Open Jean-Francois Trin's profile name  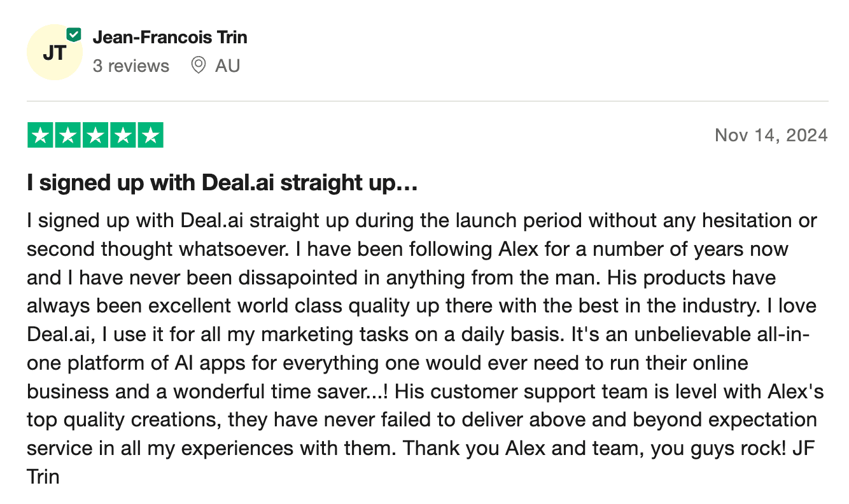click(170, 38)
